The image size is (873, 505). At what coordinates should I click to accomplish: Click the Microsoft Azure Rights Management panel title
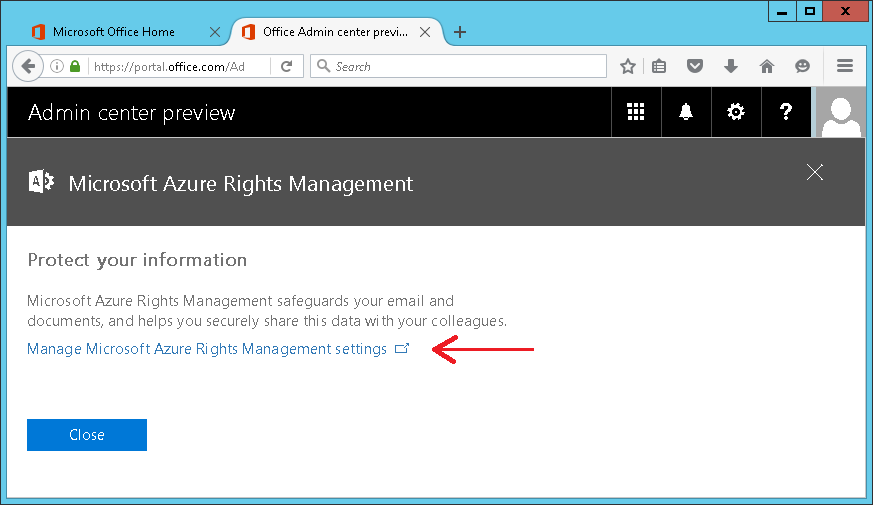[x=241, y=184]
